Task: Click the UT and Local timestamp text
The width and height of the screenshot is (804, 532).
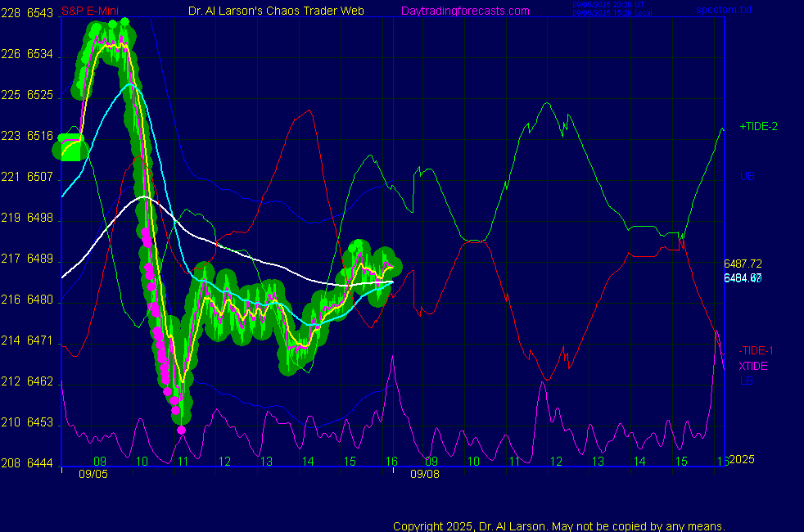Action: [x=612, y=9]
